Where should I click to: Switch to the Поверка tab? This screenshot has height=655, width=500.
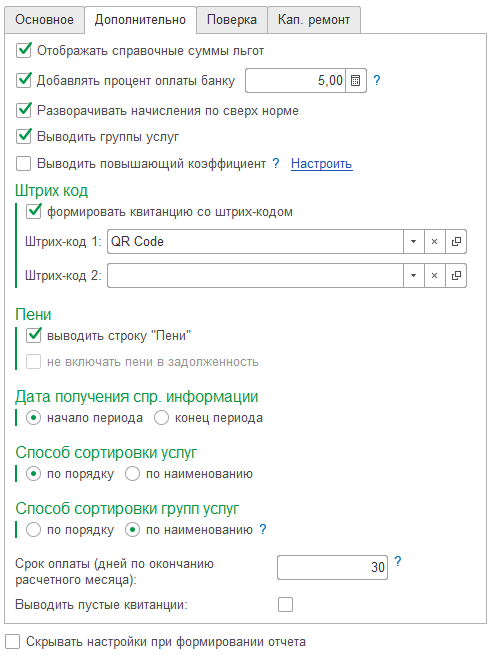[232, 20]
